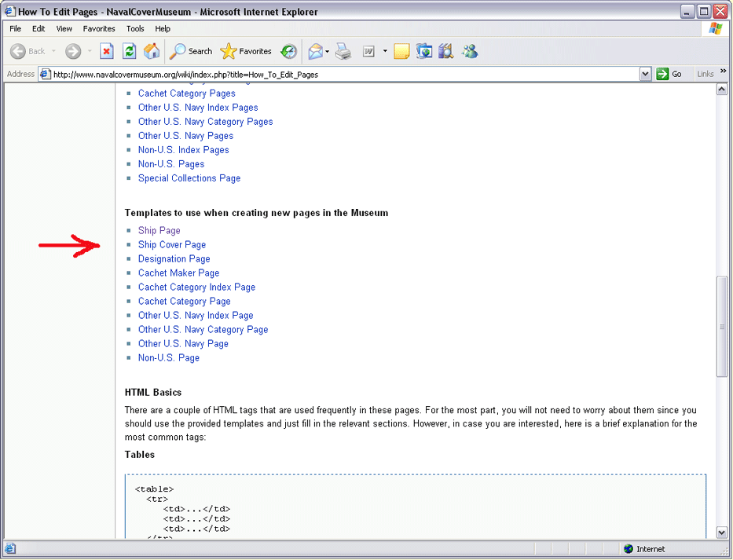Viewport: 733px width, 560px height.
Task: Click in the Address URL field
Action: click(x=338, y=75)
